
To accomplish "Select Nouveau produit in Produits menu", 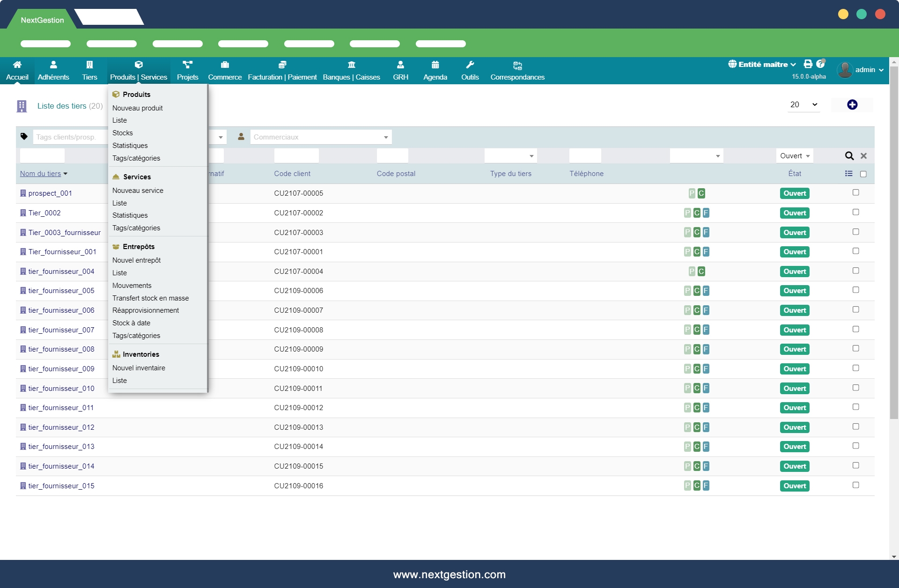I will (x=137, y=108).
